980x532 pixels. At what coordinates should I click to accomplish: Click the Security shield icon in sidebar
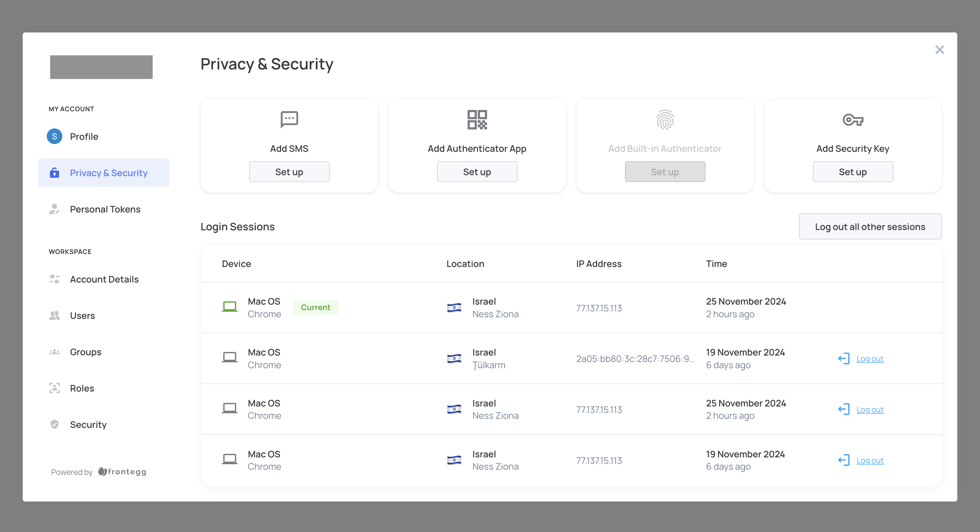[x=55, y=424]
